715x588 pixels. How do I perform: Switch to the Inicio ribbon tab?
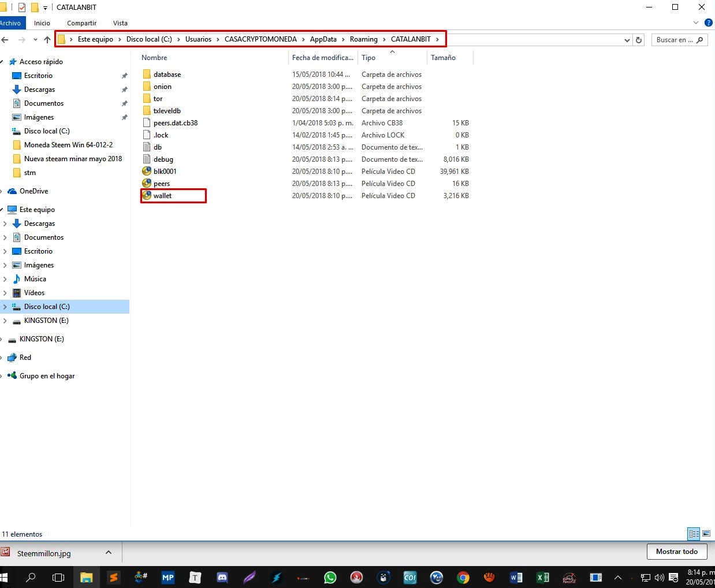(x=42, y=23)
